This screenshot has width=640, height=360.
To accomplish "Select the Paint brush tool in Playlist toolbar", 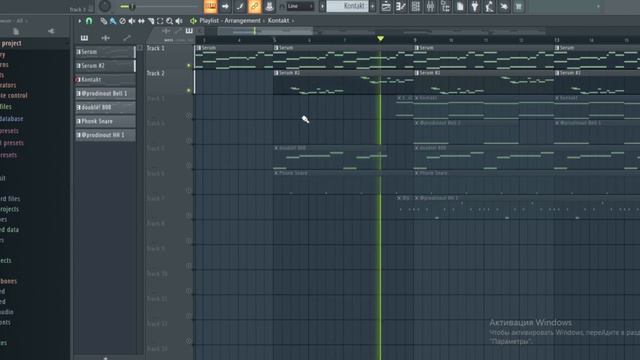I will tap(113, 21).
